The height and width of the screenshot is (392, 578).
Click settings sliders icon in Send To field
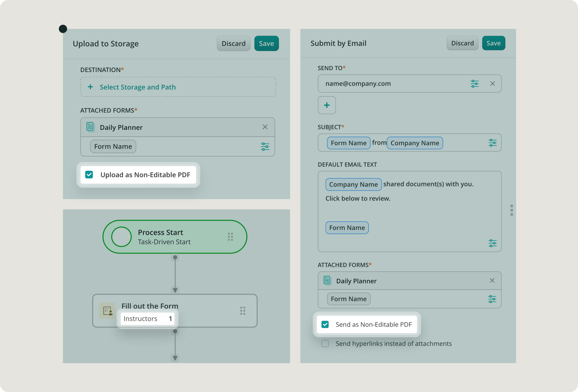[474, 84]
